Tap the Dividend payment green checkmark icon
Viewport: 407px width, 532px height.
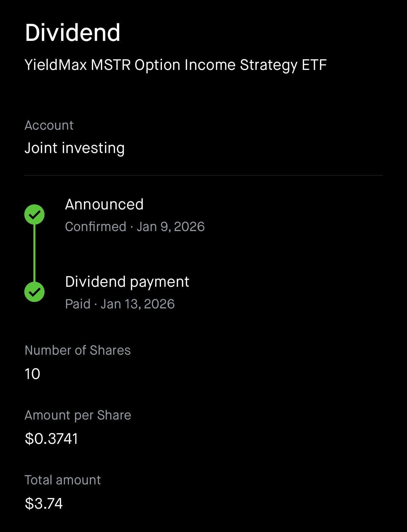point(34,292)
